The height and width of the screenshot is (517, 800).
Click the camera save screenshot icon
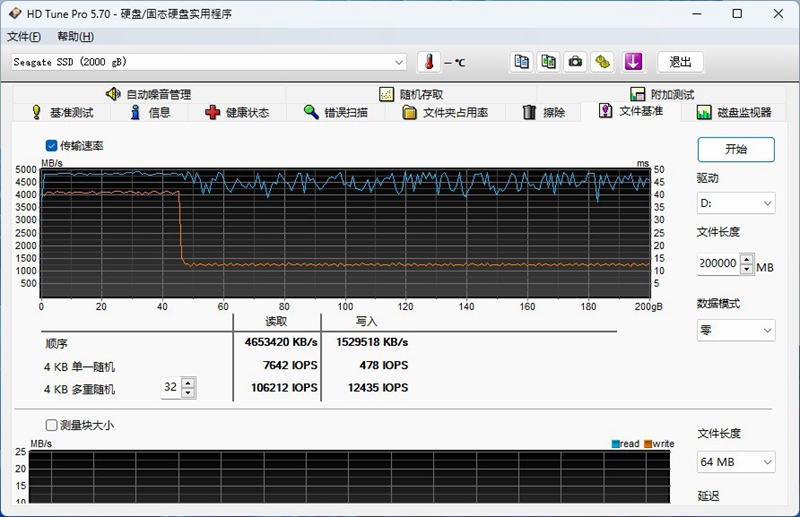[575, 62]
